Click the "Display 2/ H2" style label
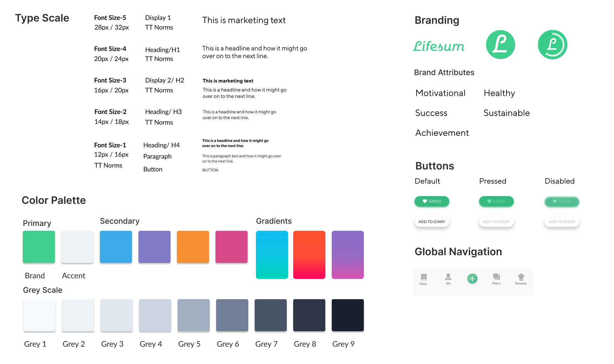Image resolution: width=614 pixels, height=364 pixels. point(165,80)
